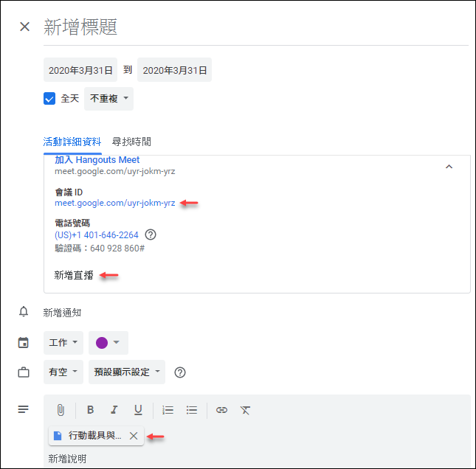This screenshot has width=476, height=469.
Task: Open the 不重複 repeat dropdown
Action: click(x=108, y=99)
